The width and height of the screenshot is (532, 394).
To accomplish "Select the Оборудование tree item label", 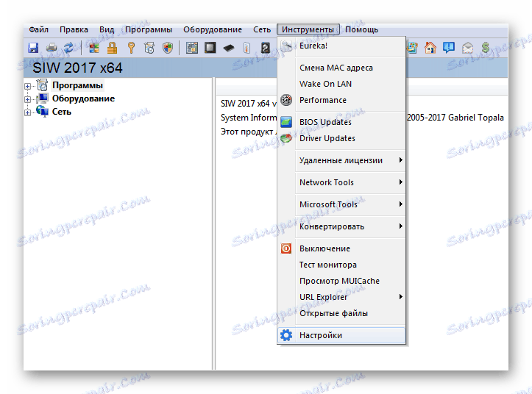I will [x=83, y=98].
